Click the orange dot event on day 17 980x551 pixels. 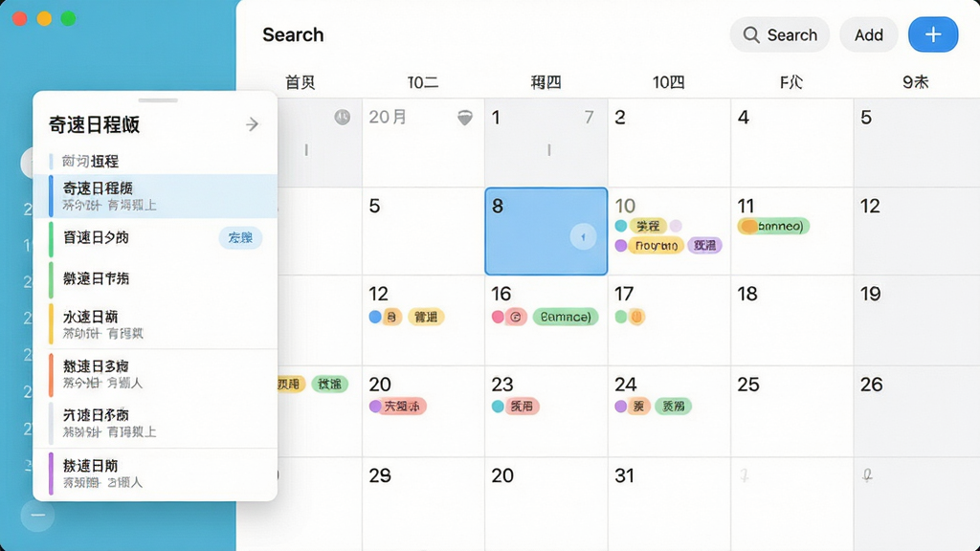(636, 317)
